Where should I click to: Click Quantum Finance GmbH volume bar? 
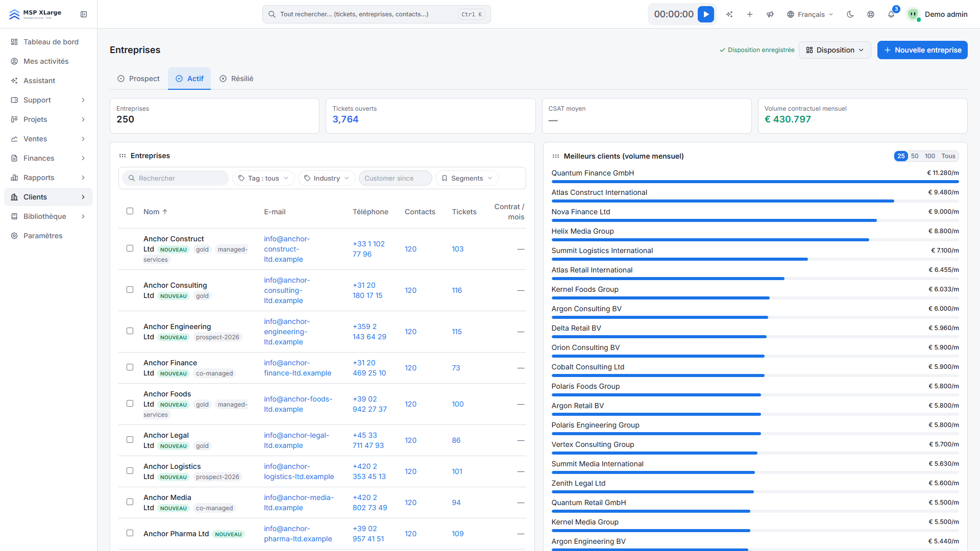pos(755,182)
